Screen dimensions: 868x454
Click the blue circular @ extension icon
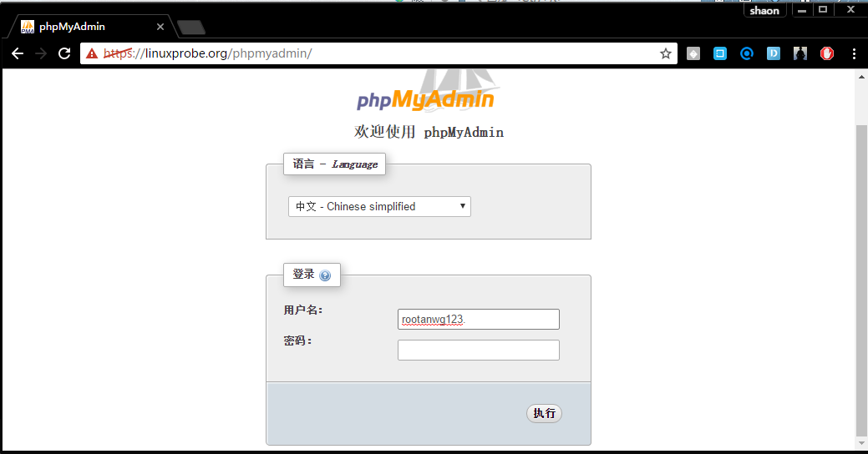[747, 53]
